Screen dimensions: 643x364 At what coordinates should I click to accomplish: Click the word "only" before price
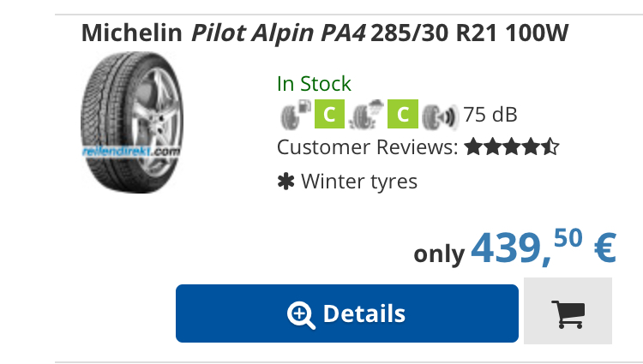coord(439,254)
